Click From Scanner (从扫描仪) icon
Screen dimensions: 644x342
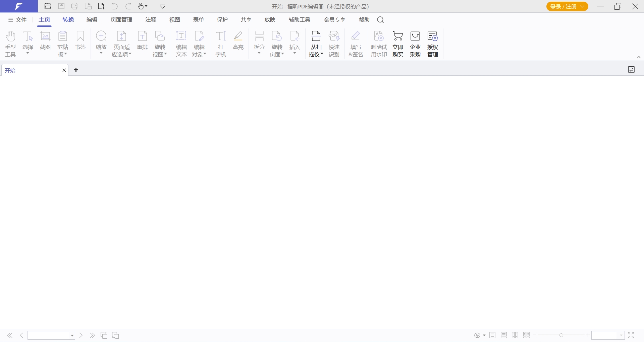click(316, 36)
